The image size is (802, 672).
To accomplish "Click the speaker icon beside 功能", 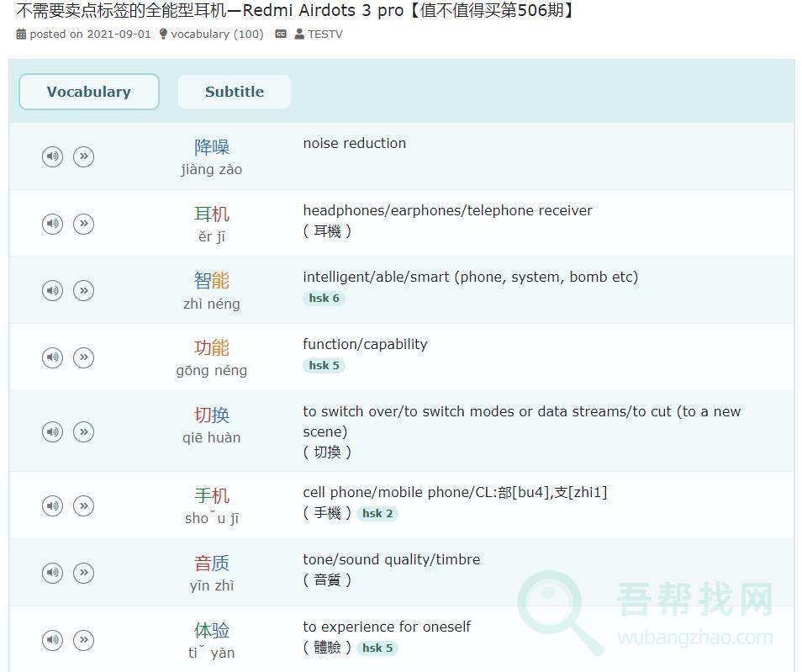I will [52, 357].
